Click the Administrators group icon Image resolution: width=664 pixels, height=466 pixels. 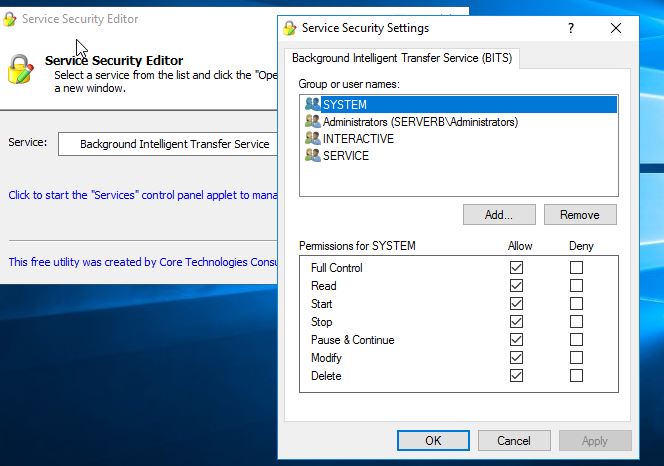pyautogui.click(x=313, y=122)
